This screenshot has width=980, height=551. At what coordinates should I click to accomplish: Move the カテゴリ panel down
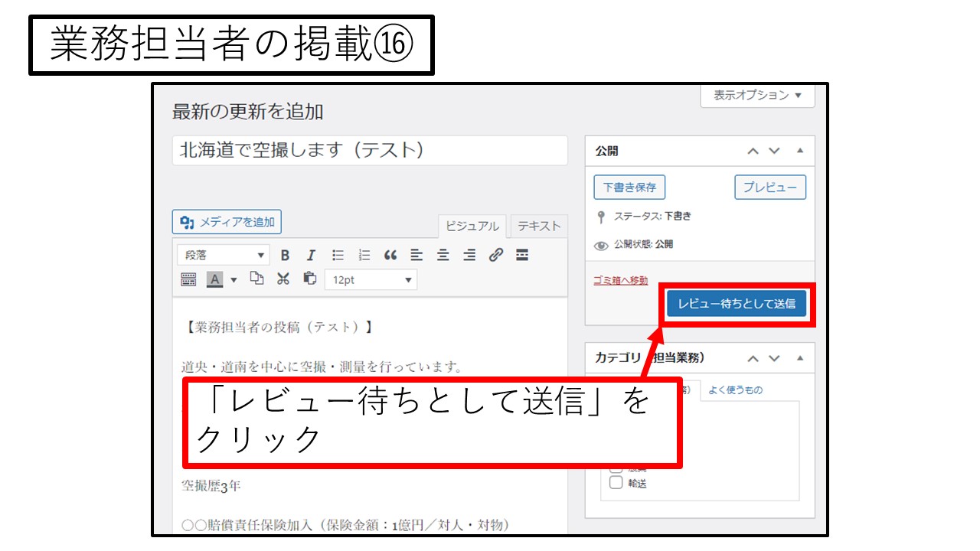point(774,358)
